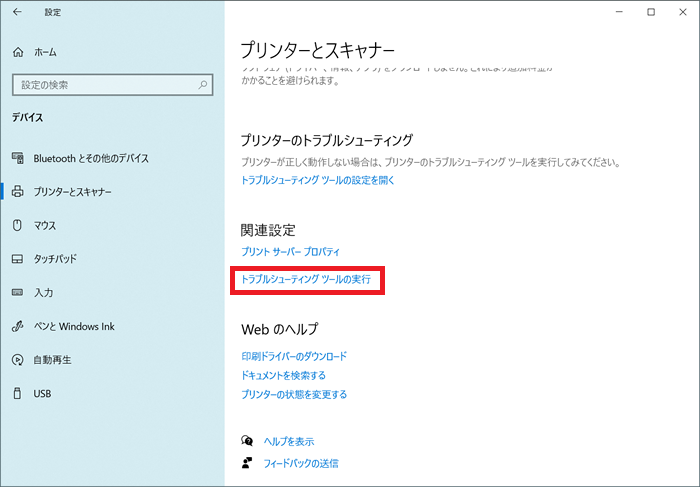The height and width of the screenshot is (487, 700).
Task: Select フィードバックの送信 link
Action: pos(301,463)
